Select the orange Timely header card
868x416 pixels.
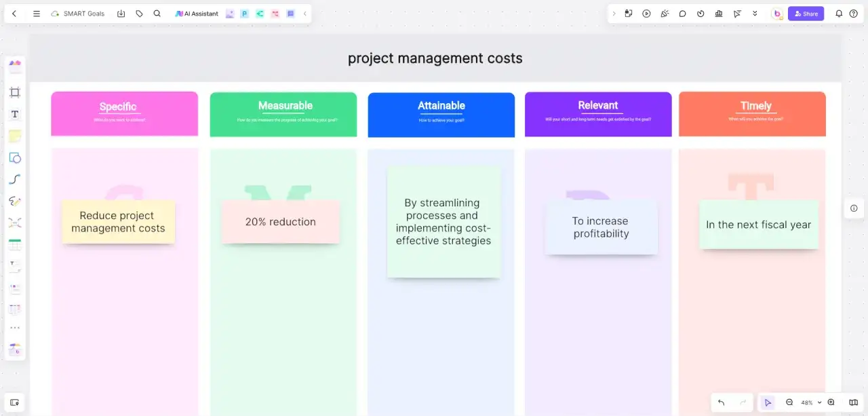753,114
